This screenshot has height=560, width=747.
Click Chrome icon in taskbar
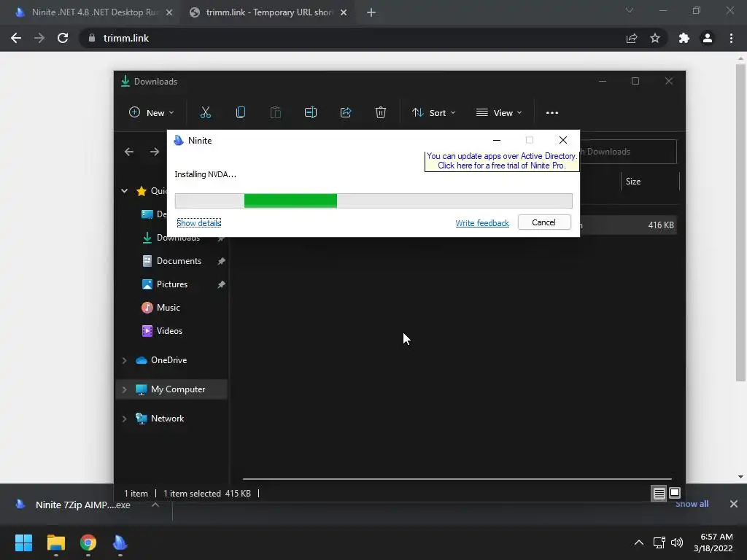pyautogui.click(x=88, y=542)
